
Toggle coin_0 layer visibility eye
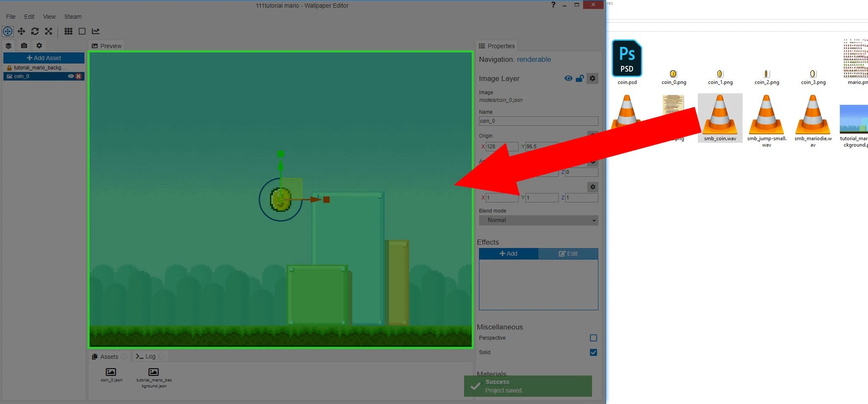[71, 76]
